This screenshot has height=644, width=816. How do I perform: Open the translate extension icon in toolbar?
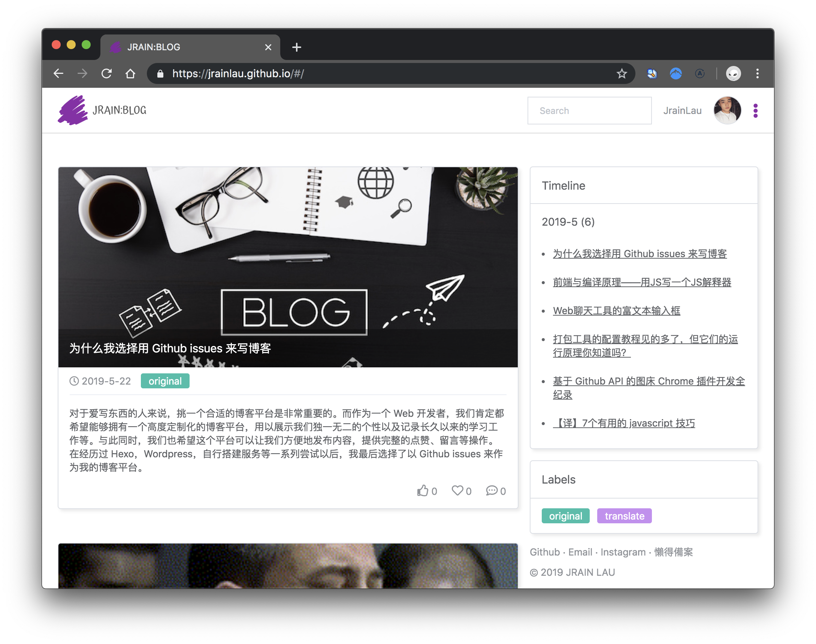tap(652, 73)
